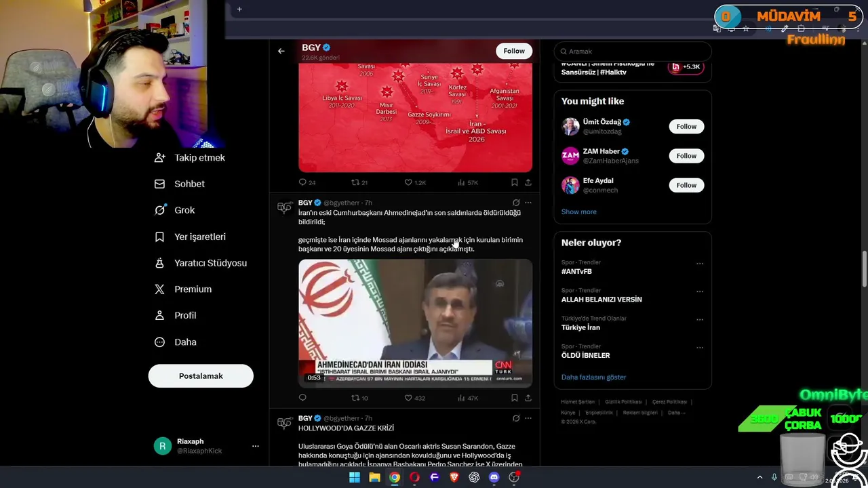Viewport: 868px width, 488px height.
Task: Follow Ümit Özdağ
Action: coord(686,127)
